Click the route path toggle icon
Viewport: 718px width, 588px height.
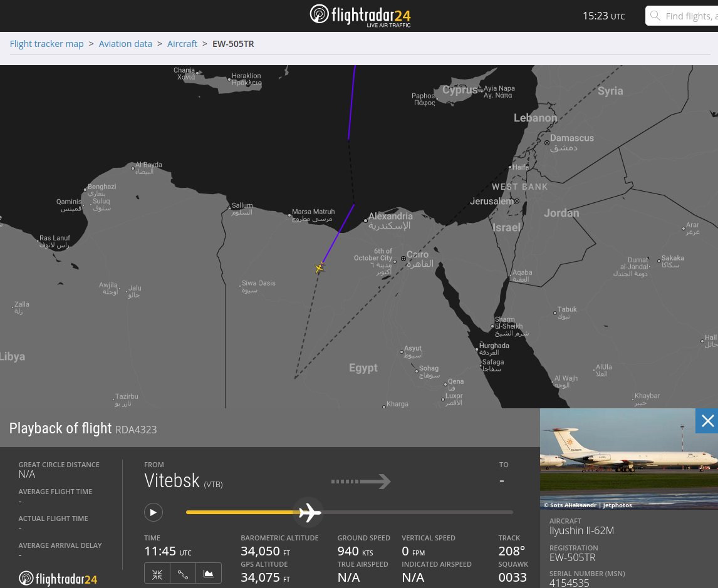(x=183, y=574)
